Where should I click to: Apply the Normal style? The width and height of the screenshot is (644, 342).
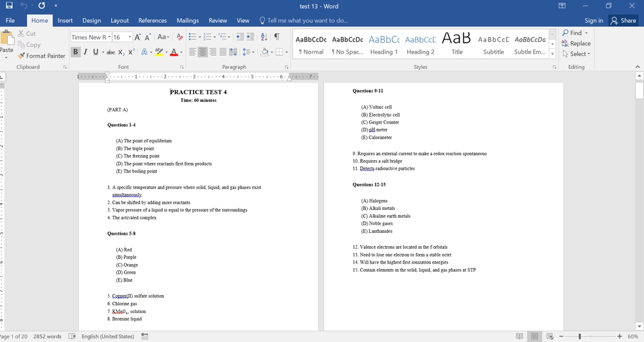point(311,44)
